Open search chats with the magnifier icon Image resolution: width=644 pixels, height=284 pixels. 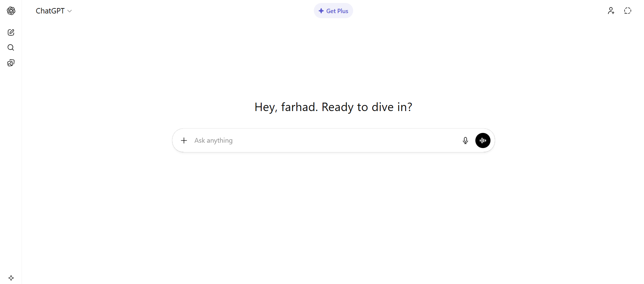point(11,47)
